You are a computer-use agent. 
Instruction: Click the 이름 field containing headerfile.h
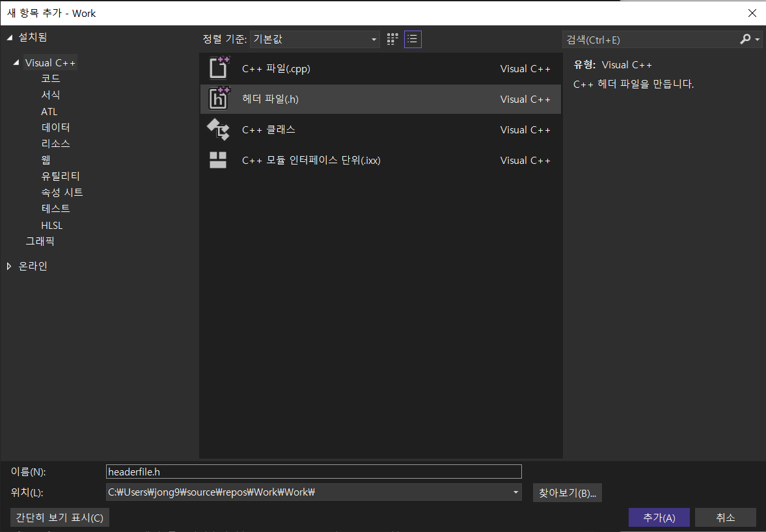314,472
